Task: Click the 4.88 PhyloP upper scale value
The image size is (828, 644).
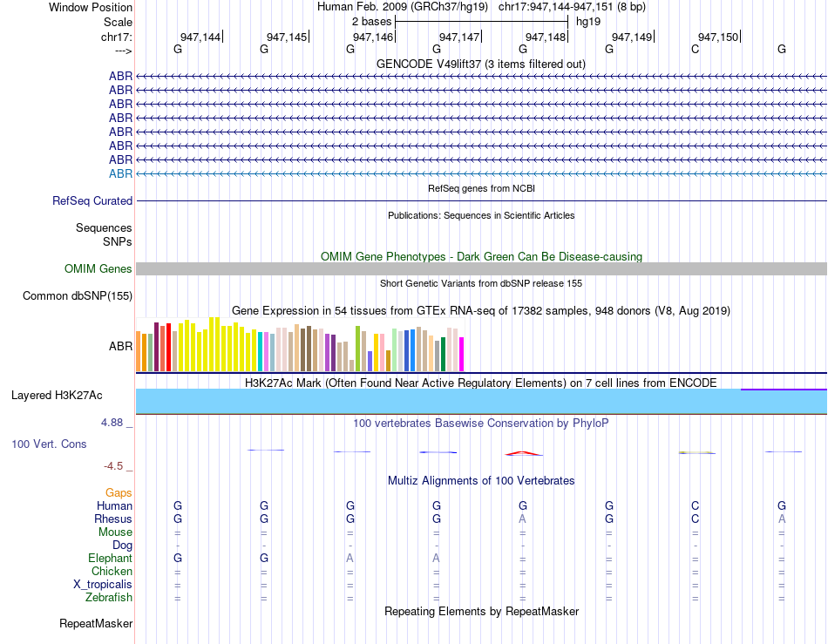Action: (112, 423)
